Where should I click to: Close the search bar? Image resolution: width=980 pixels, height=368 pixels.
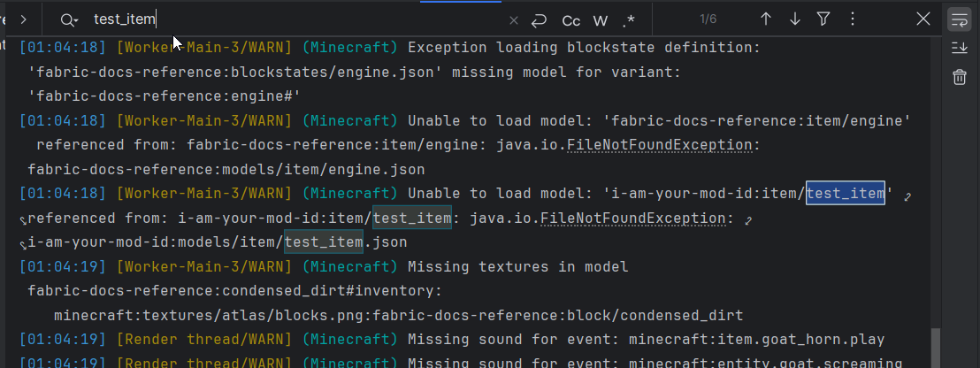click(x=923, y=19)
